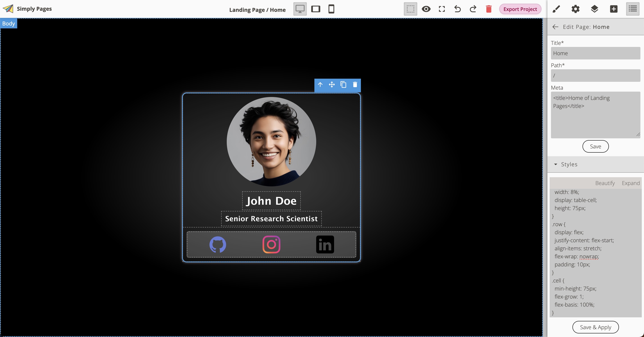The width and height of the screenshot is (644, 337).
Task: Toggle element outline borders
Action: [x=410, y=9]
